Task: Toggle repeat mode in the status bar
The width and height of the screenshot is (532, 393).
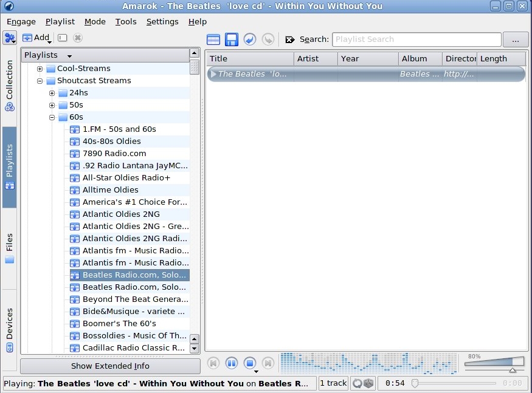Action: coord(358,383)
